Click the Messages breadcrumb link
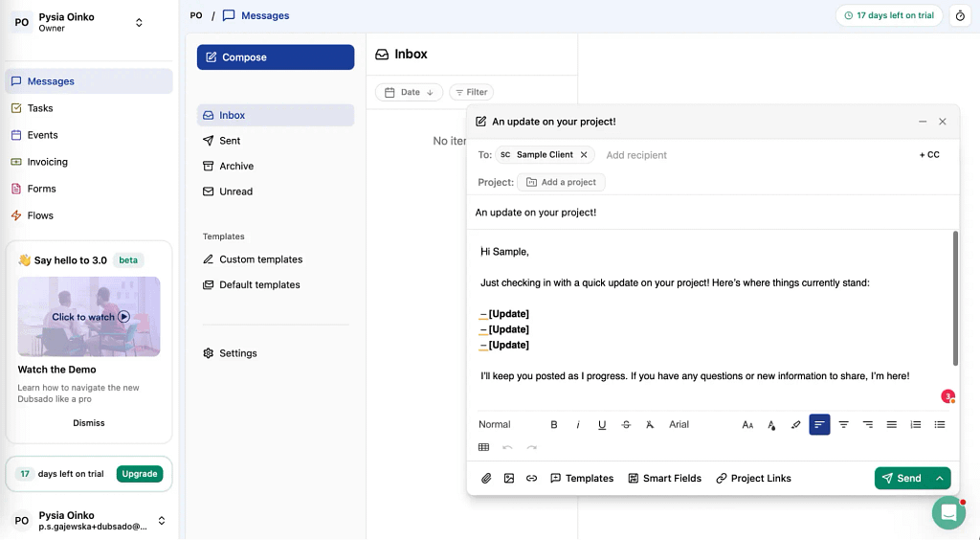The height and width of the screenshot is (540, 980). pyautogui.click(x=256, y=15)
